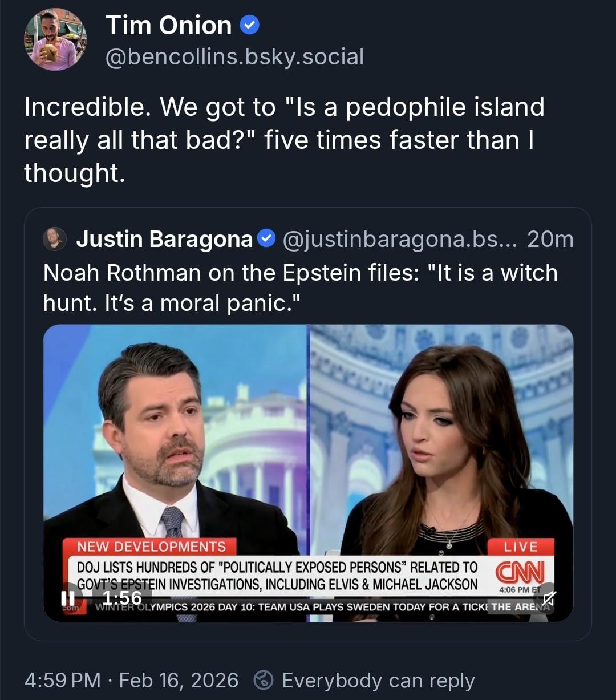Select the main post text about the island
616x700 pixels.
(284, 140)
